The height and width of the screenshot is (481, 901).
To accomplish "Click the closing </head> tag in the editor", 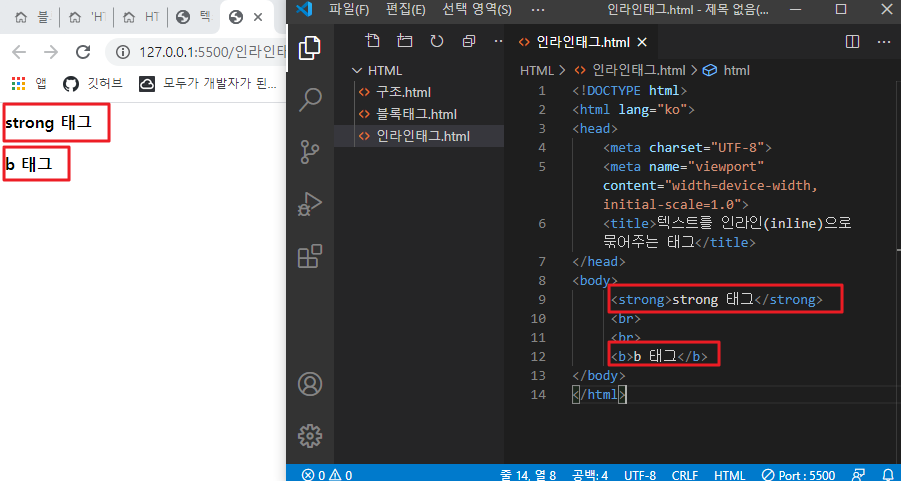I will pos(599,261).
